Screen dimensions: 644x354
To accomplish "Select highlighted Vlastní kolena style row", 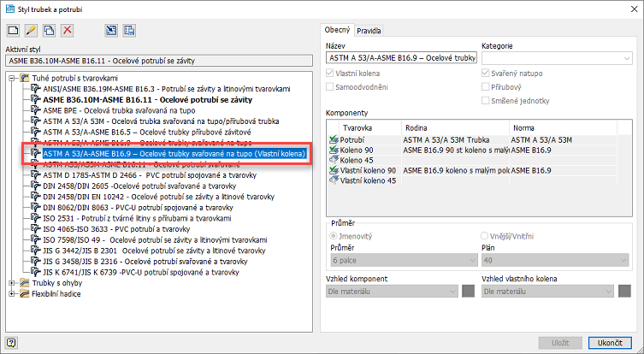I will [x=174, y=154].
